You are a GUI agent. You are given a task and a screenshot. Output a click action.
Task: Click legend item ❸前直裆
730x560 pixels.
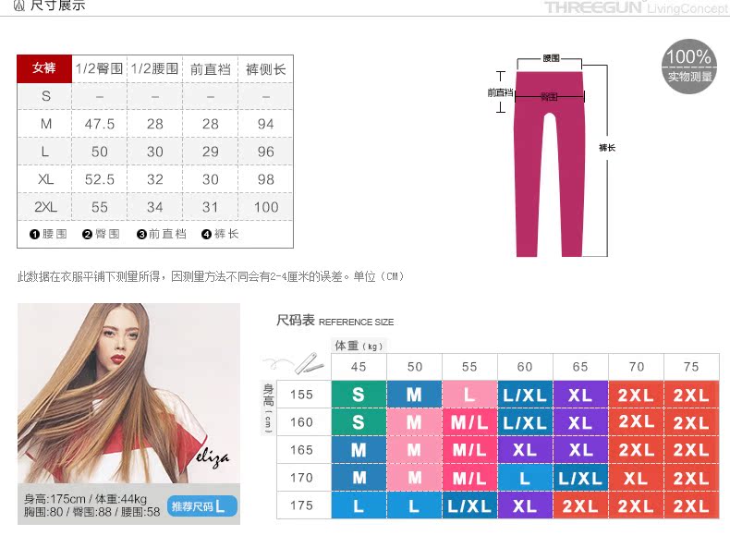162,234
